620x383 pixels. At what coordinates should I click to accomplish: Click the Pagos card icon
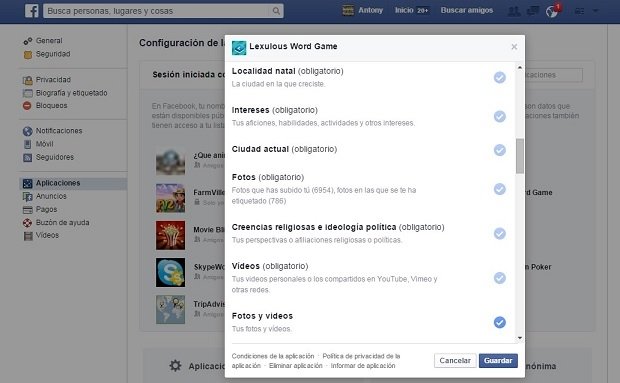coord(27,209)
